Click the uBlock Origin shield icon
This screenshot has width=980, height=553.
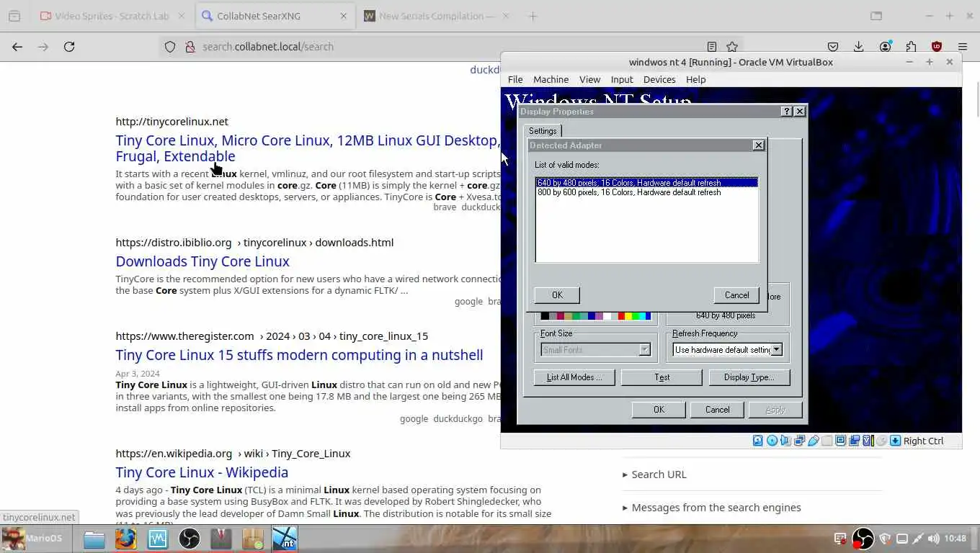coord(937,47)
